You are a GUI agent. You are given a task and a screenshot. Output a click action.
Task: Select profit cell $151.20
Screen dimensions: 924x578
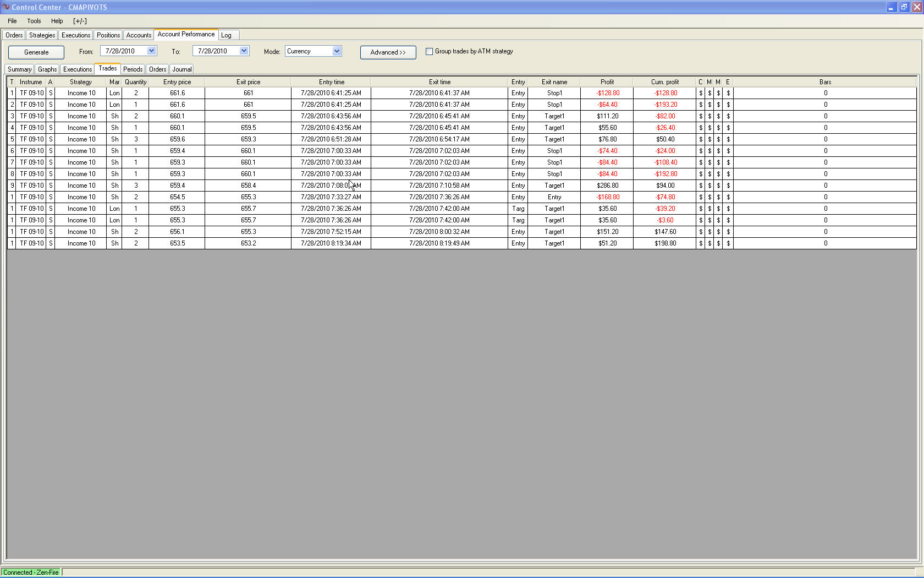click(x=608, y=232)
